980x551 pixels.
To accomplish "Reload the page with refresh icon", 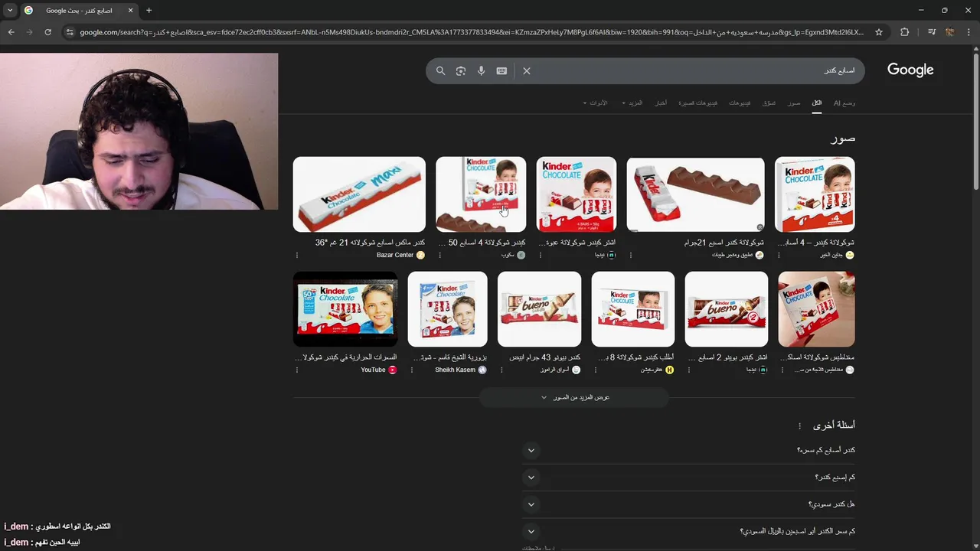I will (47, 32).
